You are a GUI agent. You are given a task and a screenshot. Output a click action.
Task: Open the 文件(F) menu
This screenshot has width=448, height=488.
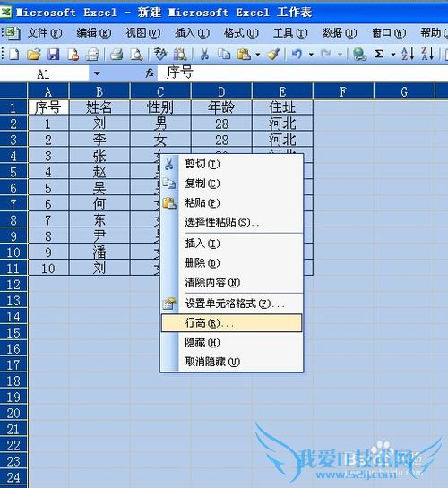pos(45,32)
